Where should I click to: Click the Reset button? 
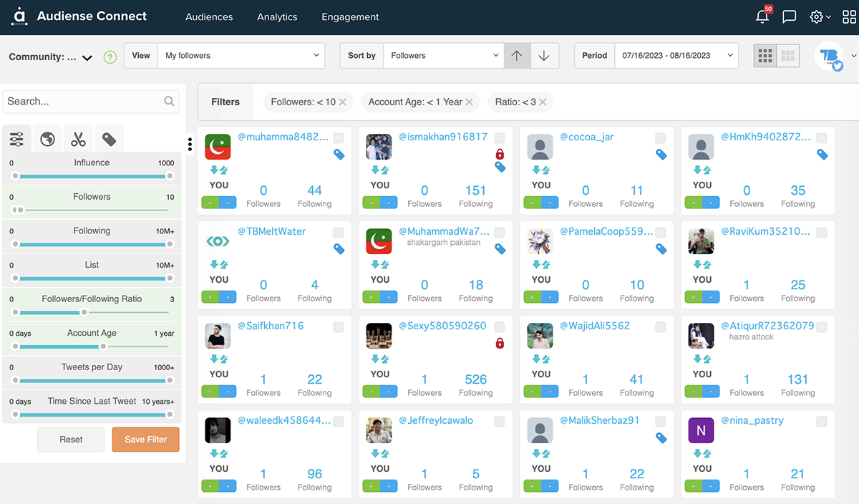tap(71, 440)
